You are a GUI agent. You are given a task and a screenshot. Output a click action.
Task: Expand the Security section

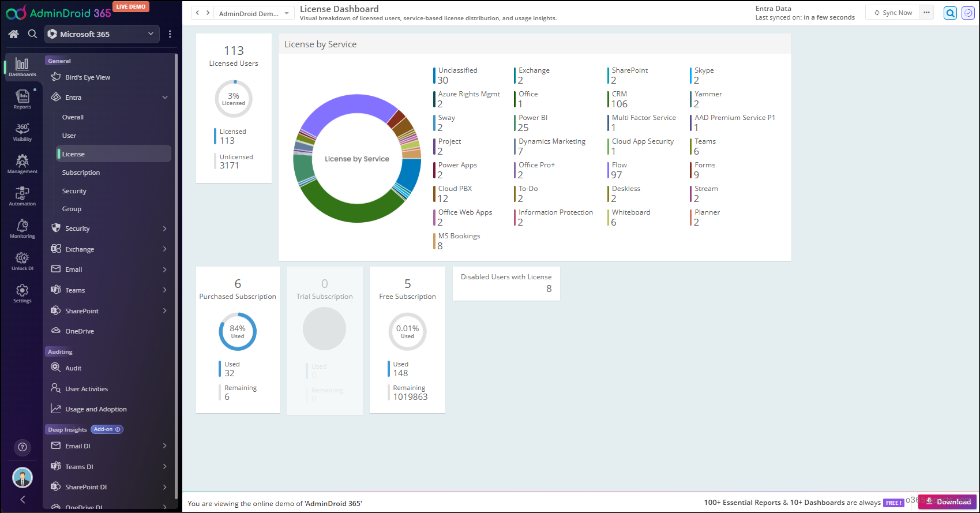[x=165, y=229]
